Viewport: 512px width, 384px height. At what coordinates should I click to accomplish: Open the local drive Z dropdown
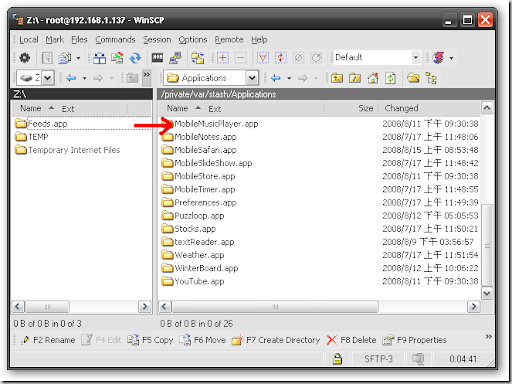coord(48,78)
